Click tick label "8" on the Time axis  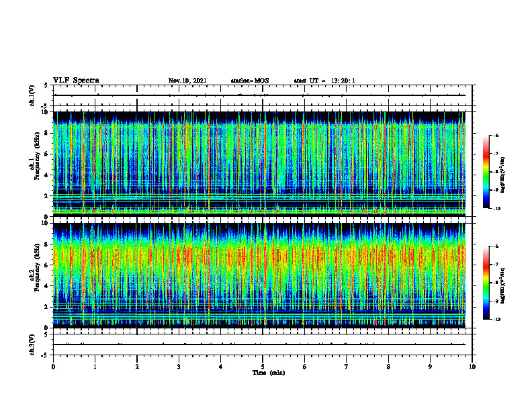[x=388, y=367]
